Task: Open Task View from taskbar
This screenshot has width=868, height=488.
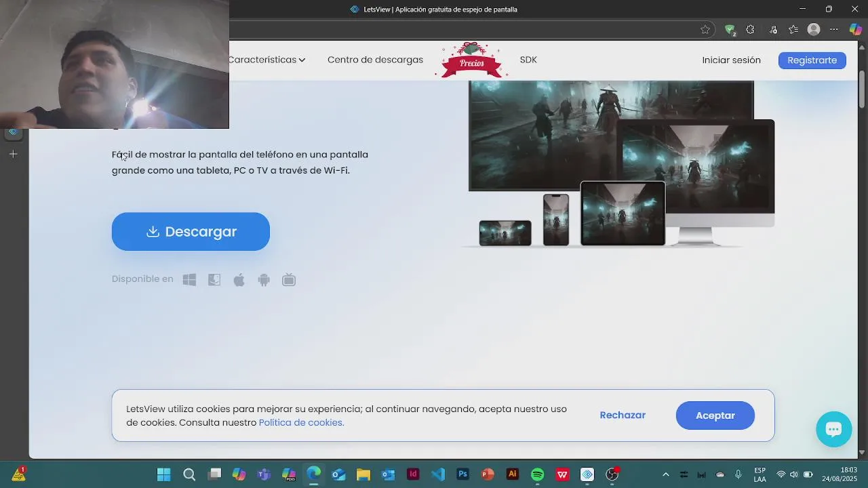Action: coord(214,474)
